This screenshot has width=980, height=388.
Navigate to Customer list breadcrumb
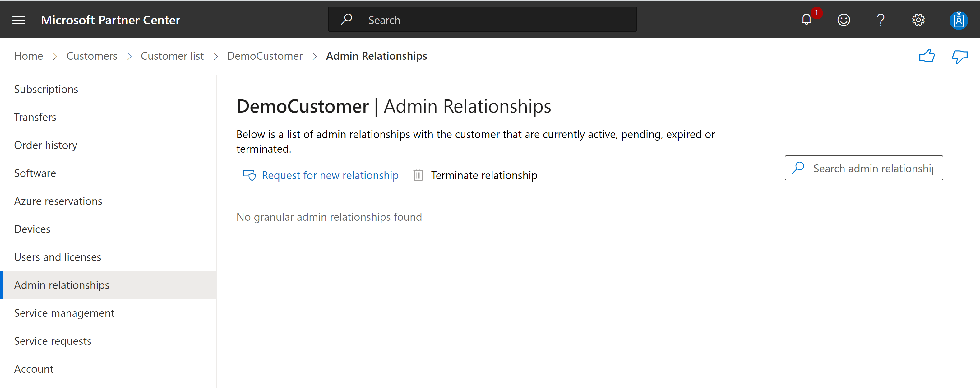[x=172, y=56]
